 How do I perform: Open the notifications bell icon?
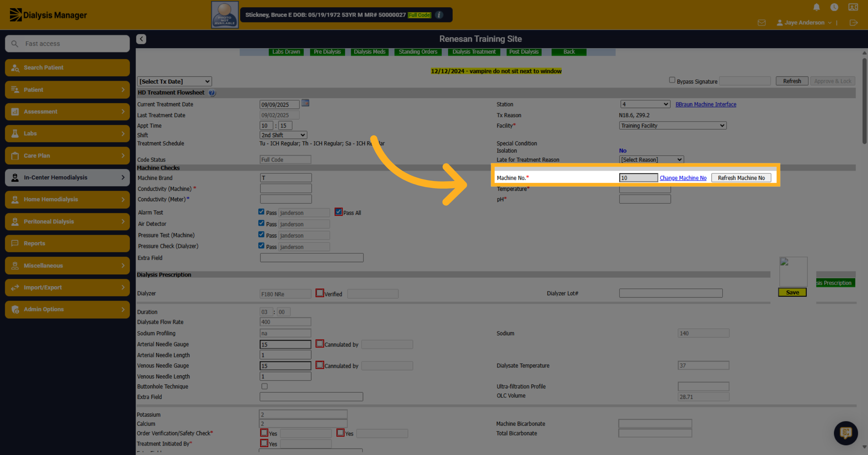click(816, 7)
